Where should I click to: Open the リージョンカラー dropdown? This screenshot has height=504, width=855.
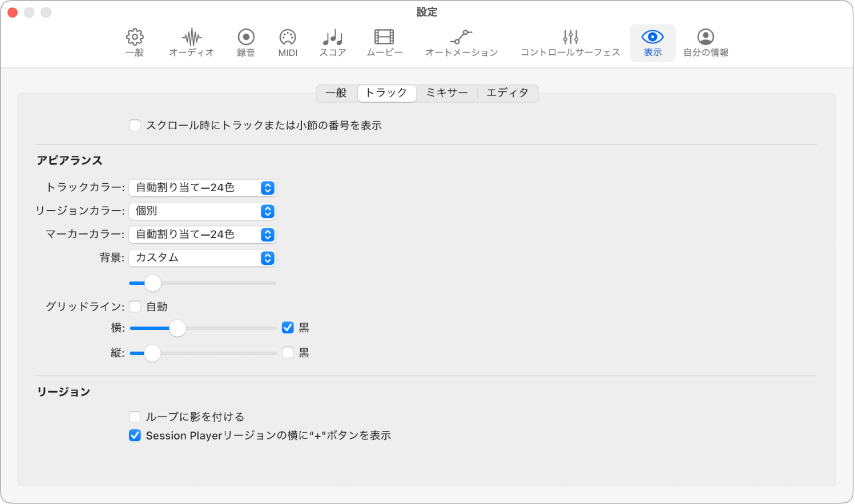coord(203,211)
